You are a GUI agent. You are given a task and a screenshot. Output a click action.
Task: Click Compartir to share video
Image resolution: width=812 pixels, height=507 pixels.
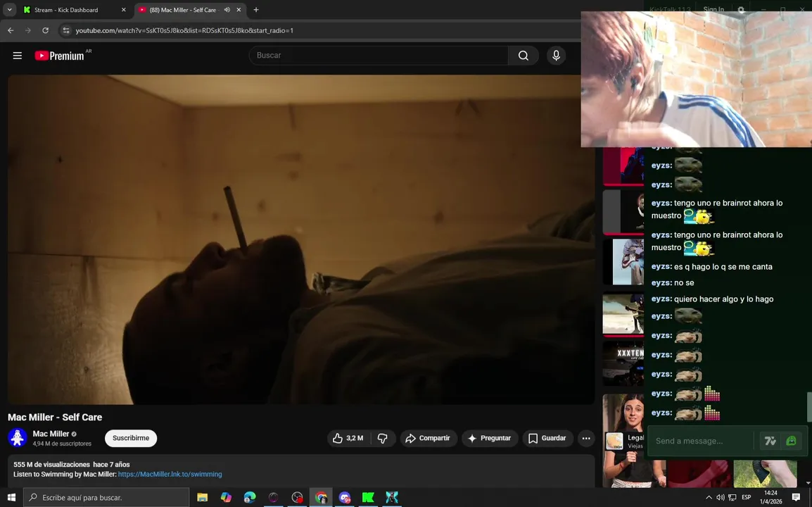pyautogui.click(x=429, y=438)
